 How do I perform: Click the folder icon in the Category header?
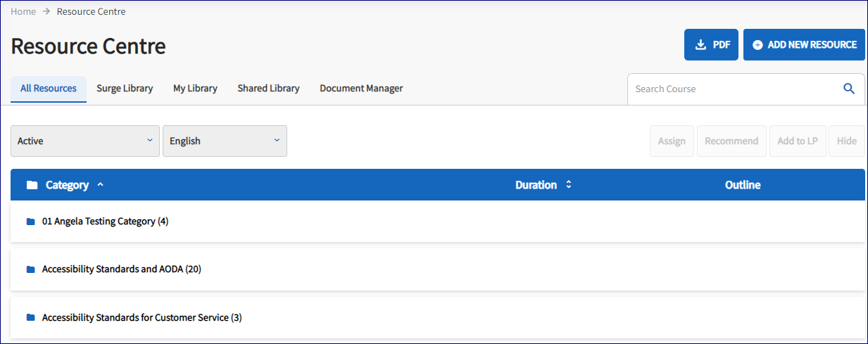[32, 185]
